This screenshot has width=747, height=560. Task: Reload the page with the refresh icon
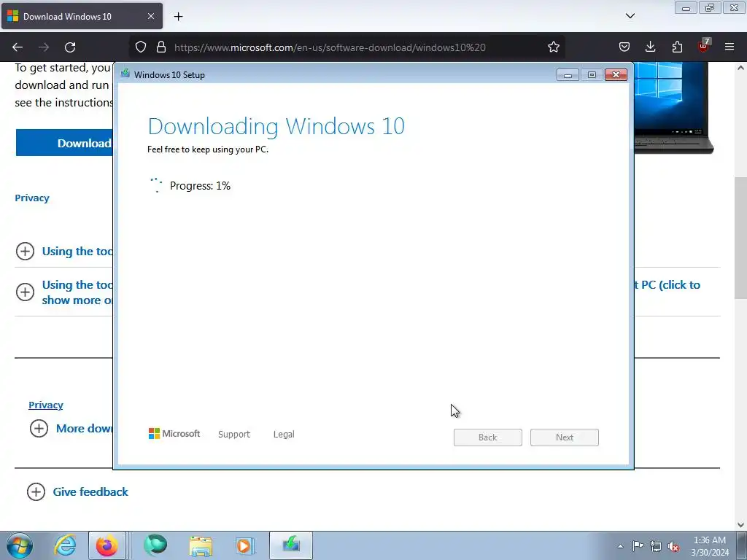[x=70, y=47]
